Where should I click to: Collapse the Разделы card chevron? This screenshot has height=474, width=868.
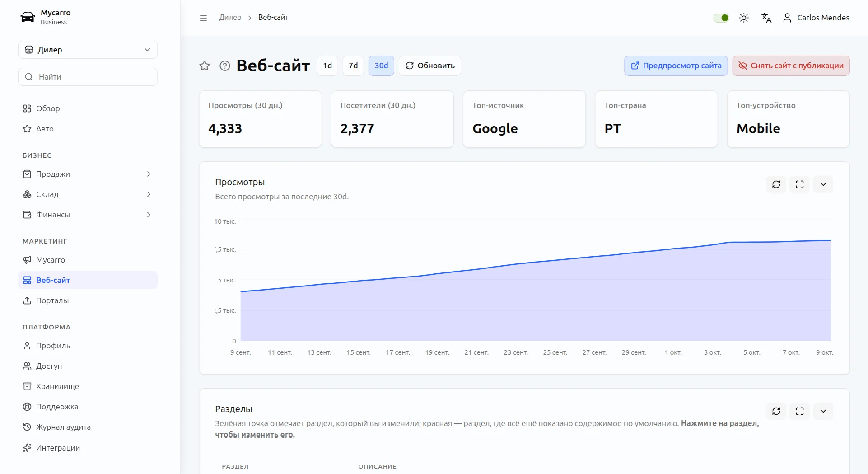coord(823,411)
